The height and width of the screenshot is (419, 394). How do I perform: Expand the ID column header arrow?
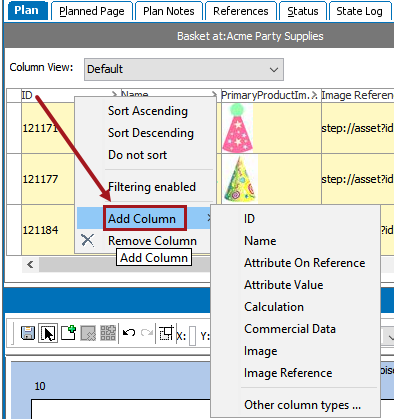click(x=115, y=95)
